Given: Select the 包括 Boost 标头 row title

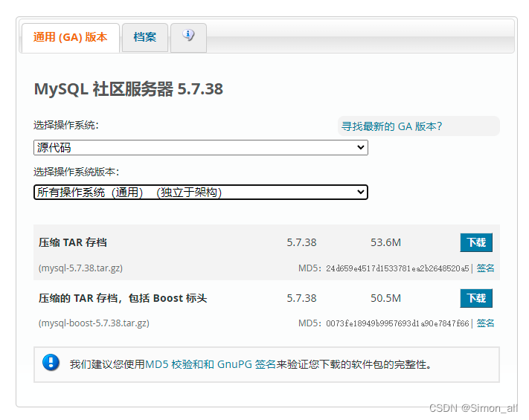Looking at the screenshot, I should point(123,299).
